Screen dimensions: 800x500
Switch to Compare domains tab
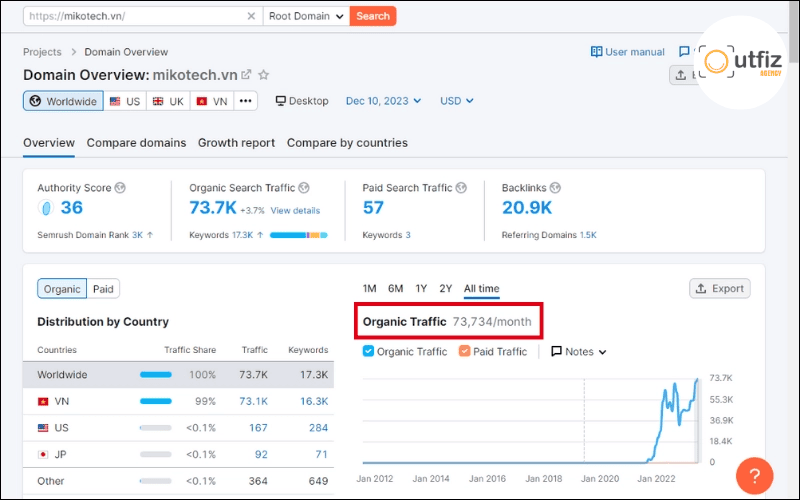coord(136,143)
